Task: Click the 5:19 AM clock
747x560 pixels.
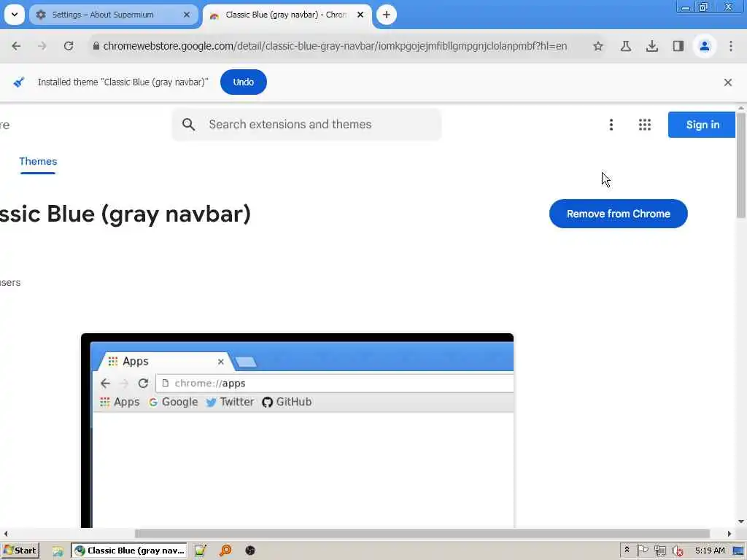Action: click(709, 551)
